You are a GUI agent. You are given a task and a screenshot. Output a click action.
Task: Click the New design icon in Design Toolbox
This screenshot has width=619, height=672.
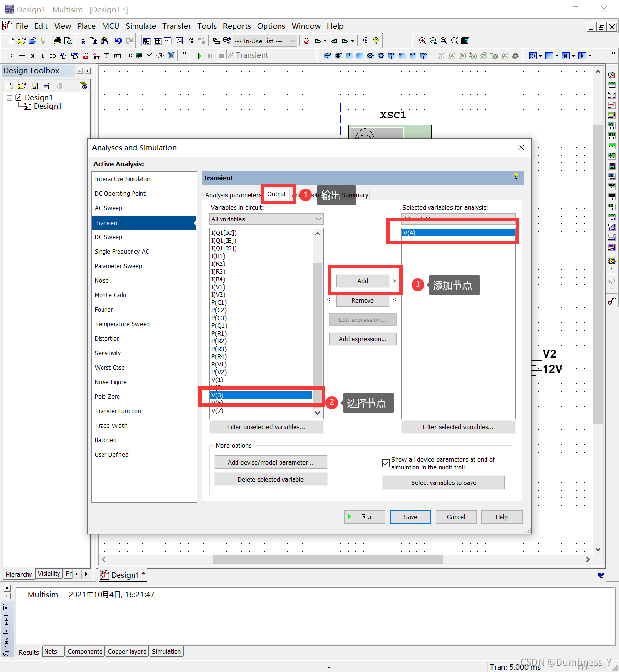click(x=9, y=86)
